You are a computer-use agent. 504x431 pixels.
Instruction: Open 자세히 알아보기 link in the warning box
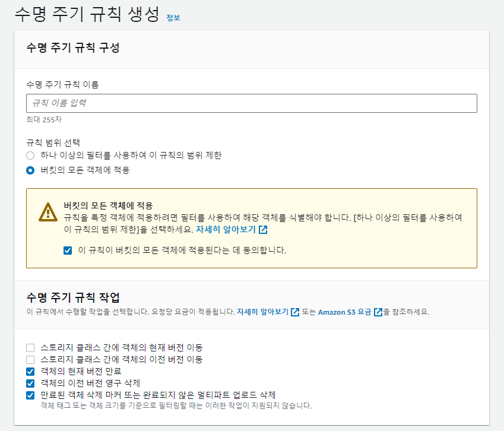pos(226,230)
